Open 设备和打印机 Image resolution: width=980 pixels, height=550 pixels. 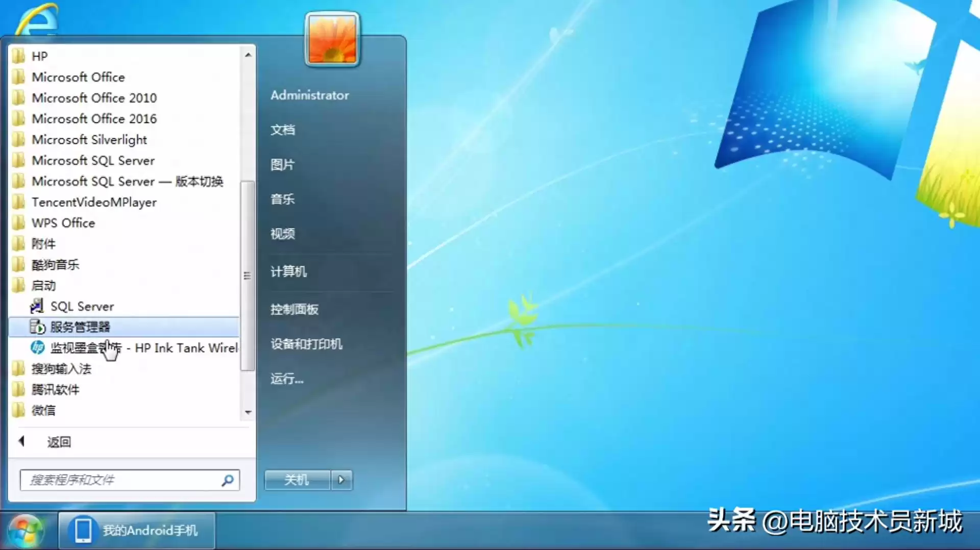tap(305, 344)
